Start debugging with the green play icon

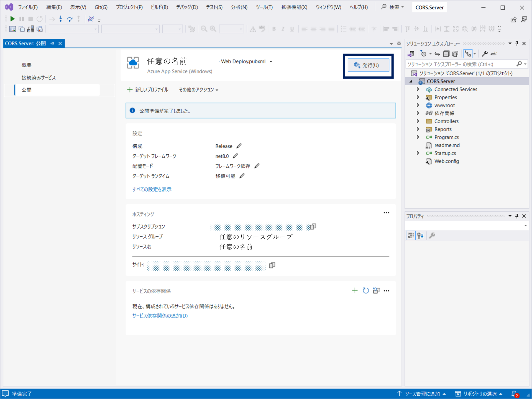click(x=12, y=19)
